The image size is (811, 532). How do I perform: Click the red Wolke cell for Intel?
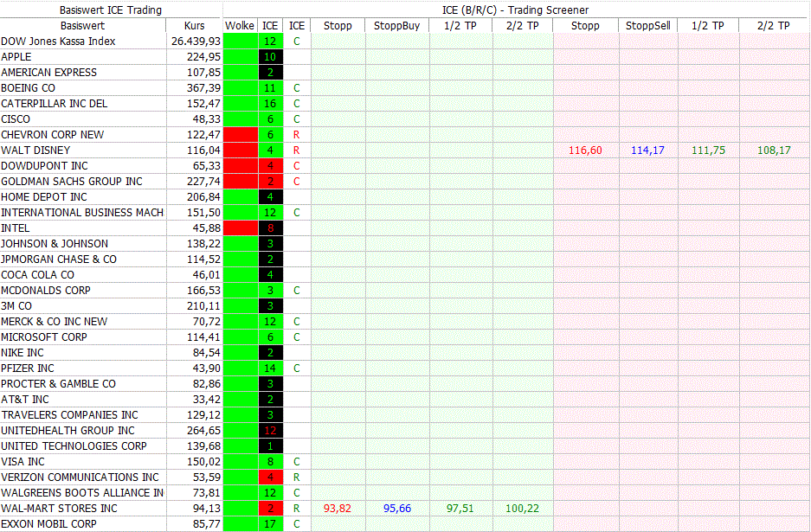[x=241, y=228]
